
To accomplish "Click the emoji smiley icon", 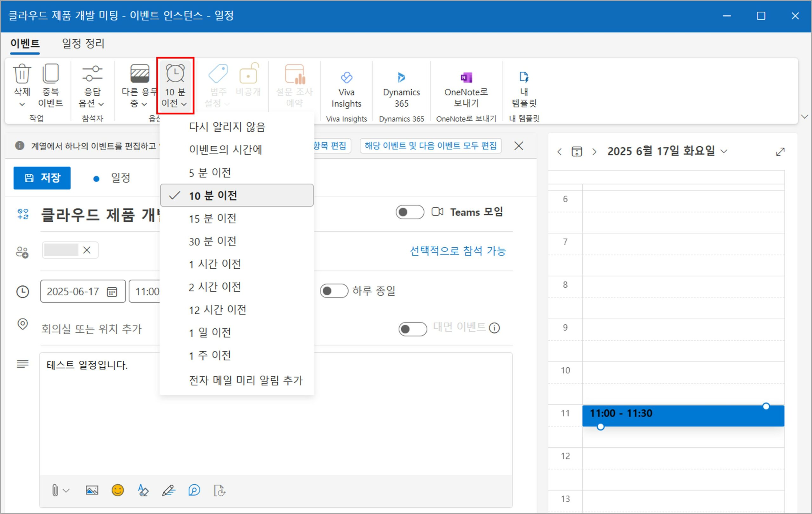I will 118,490.
